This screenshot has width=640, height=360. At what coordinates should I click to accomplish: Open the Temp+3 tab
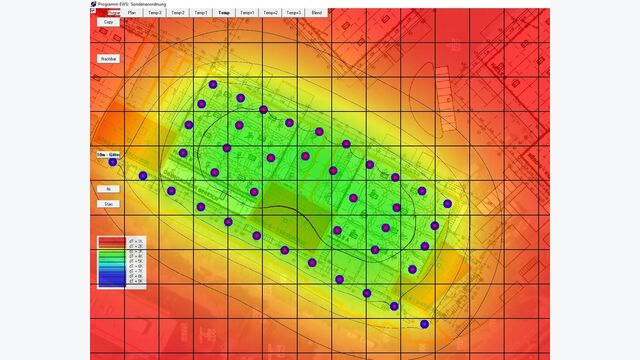click(293, 13)
